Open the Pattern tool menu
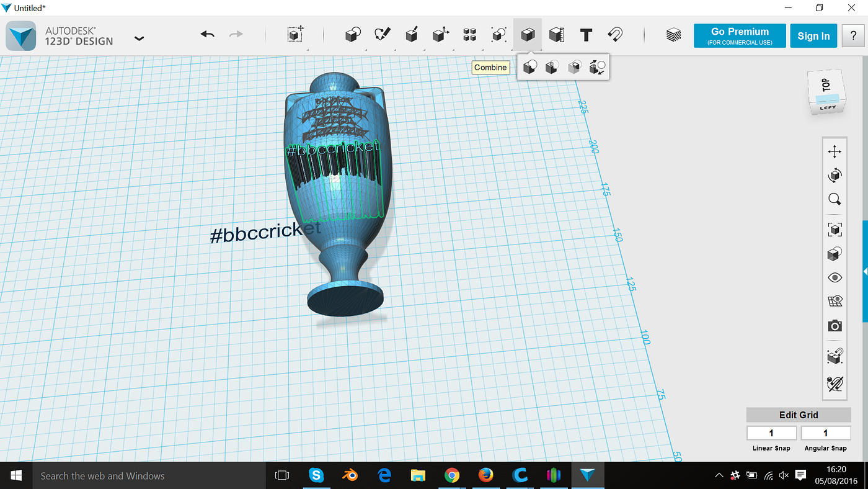The image size is (868, 489). click(x=469, y=35)
